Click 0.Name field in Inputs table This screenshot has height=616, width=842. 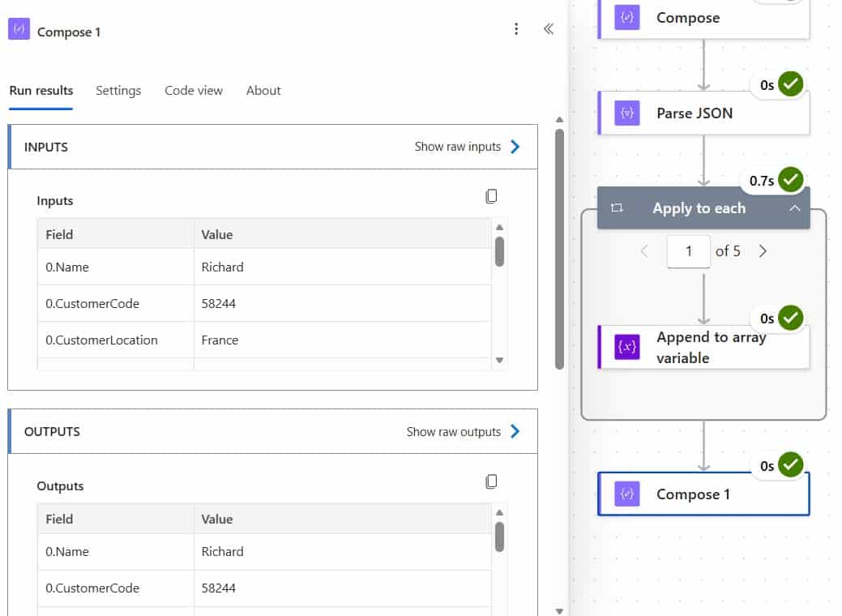(67, 267)
